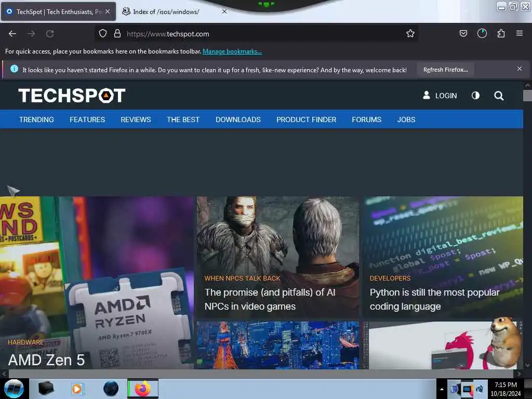Click the site security padlock icon
The width and height of the screenshot is (532, 399).
point(117,34)
